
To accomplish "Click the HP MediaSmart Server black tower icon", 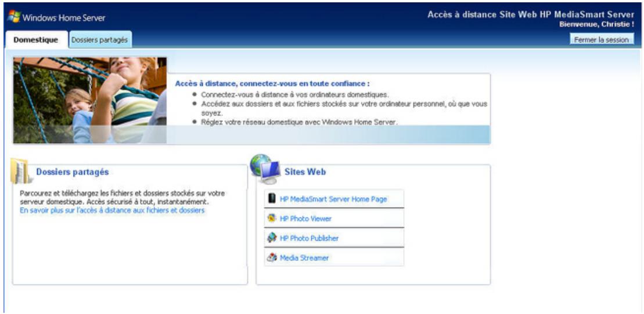I will point(272,199).
